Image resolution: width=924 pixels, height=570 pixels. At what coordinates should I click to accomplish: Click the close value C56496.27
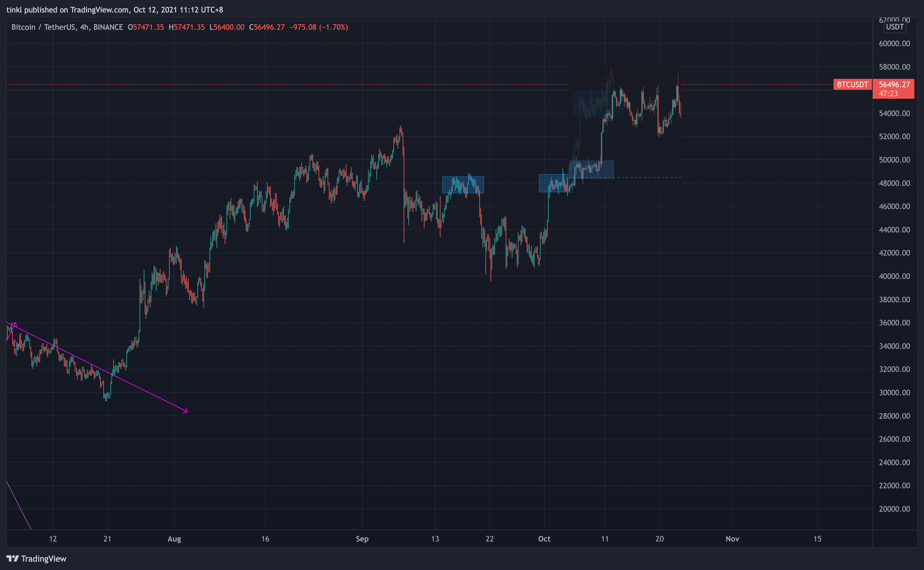(267, 27)
